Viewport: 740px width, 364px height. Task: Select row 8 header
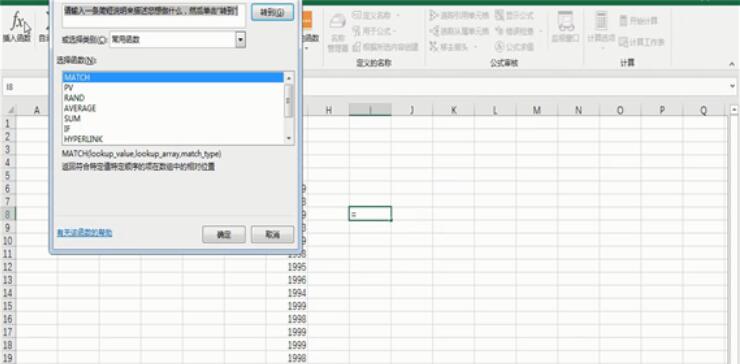pos(9,214)
